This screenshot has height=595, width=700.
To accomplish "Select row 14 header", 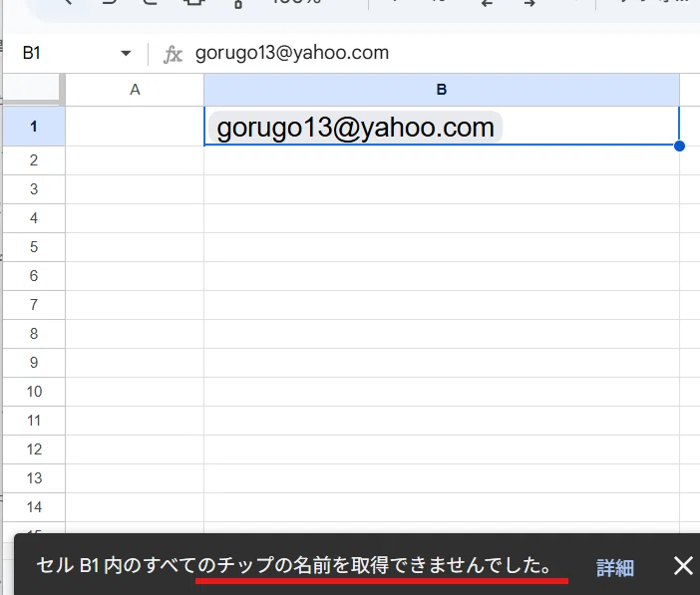I will click(34, 507).
